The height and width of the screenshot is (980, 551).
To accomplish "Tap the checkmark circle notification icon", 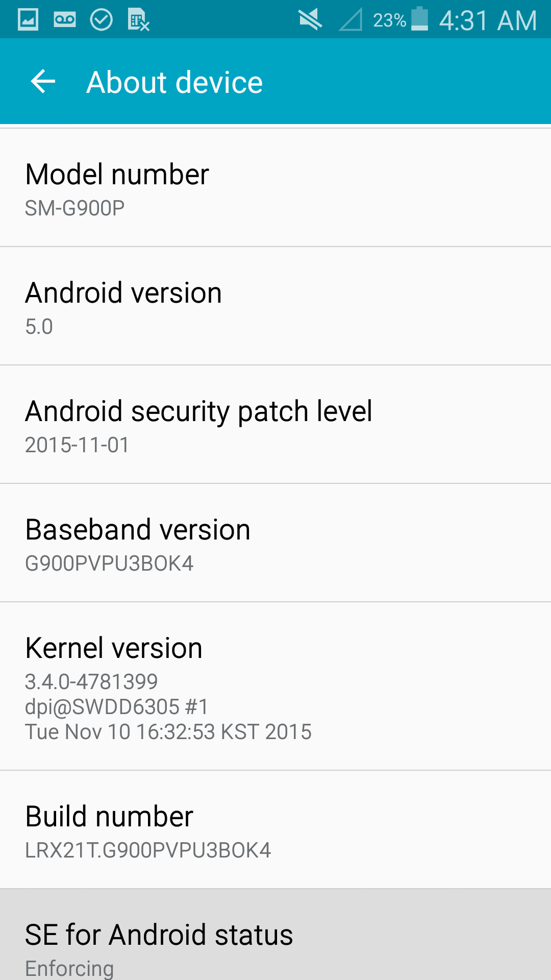I will point(102,20).
